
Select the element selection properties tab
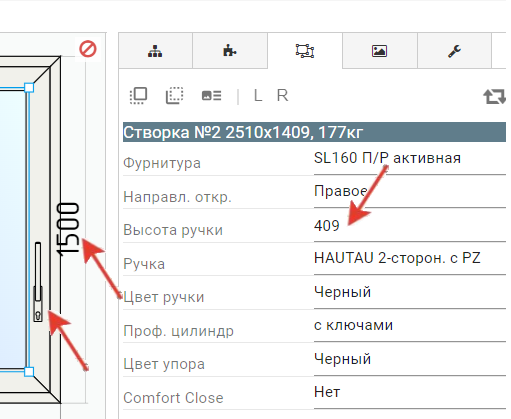pyautogui.click(x=305, y=51)
